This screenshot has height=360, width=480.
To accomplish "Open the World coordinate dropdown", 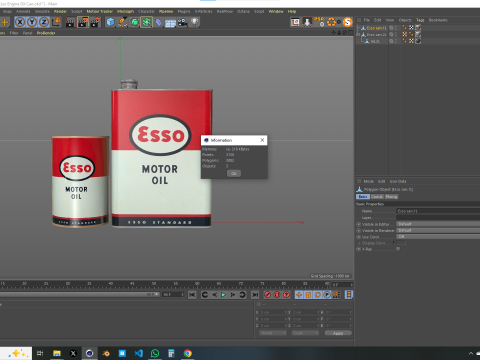I will [x=273, y=333].
